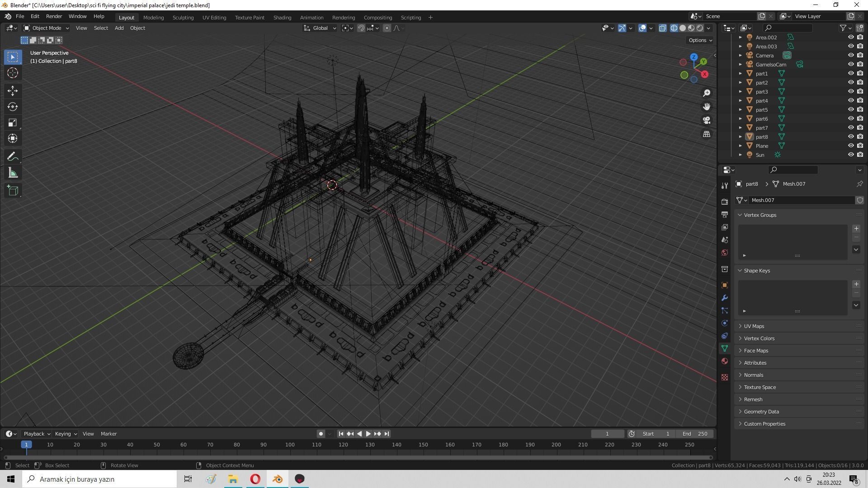Select the Scale tool

13,123
